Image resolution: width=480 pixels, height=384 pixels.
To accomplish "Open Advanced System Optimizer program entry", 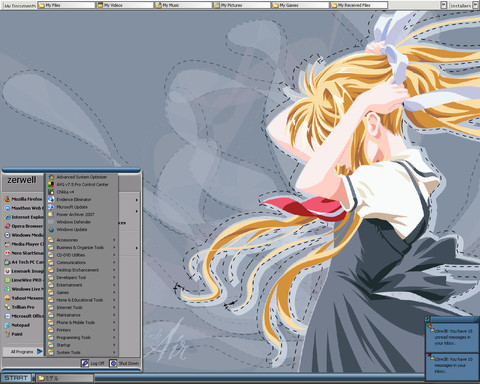I will coord(82,177).
